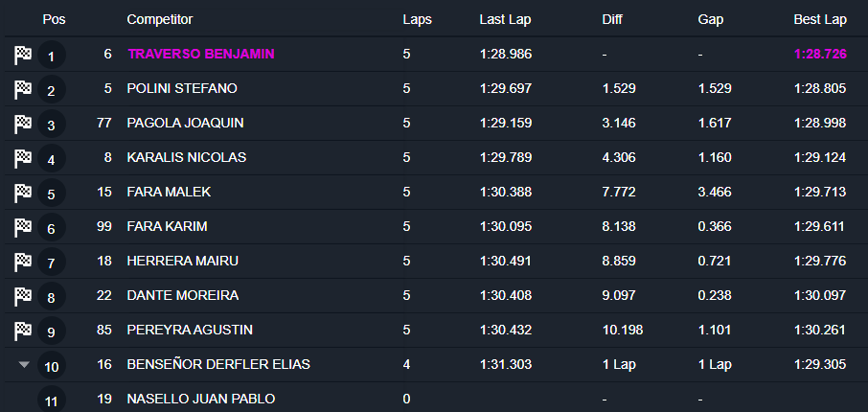Click checkered flag beside Karalis Nicolas
This screenshot has height=412, width=868.
coord(23,158)
